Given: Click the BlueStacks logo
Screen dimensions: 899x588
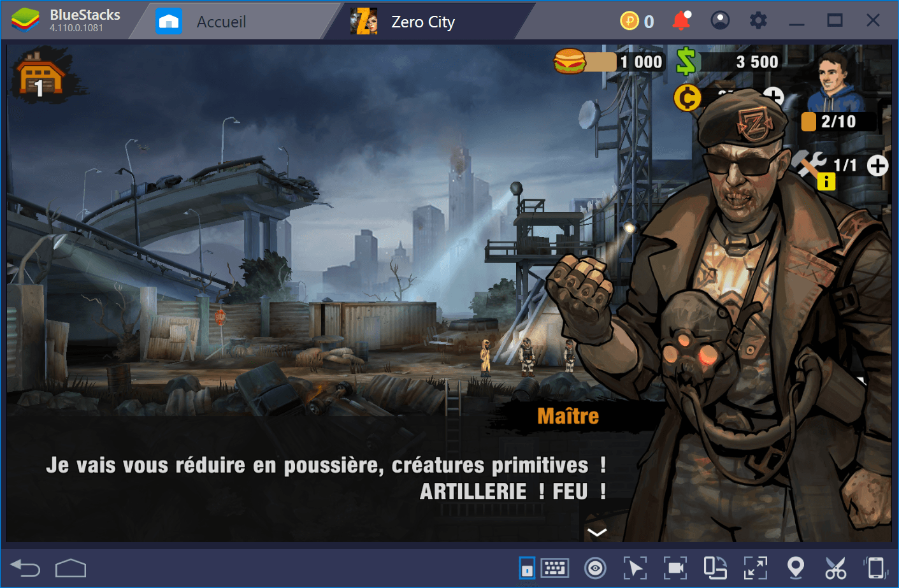Looking at the screenshot, I should pos(25,20).
